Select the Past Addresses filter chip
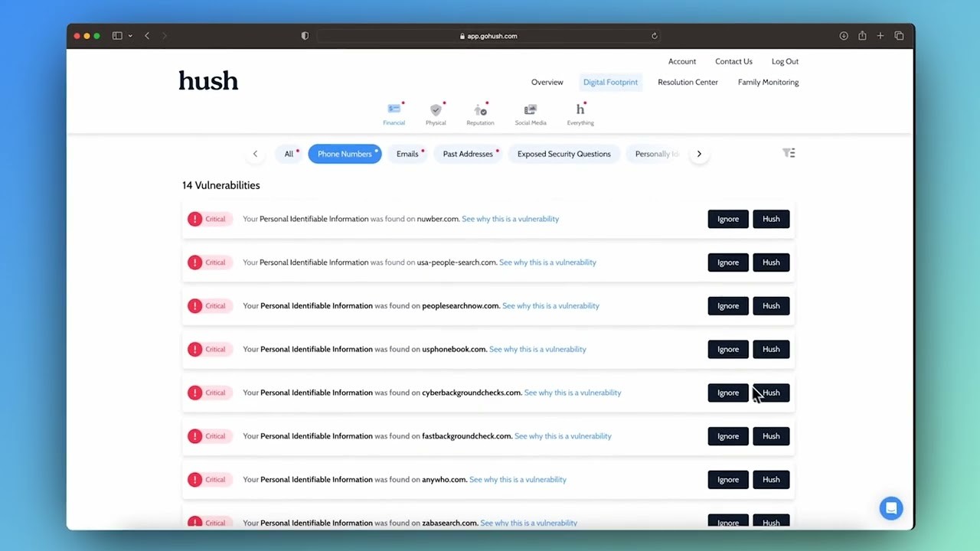 (x=468, y=154)
